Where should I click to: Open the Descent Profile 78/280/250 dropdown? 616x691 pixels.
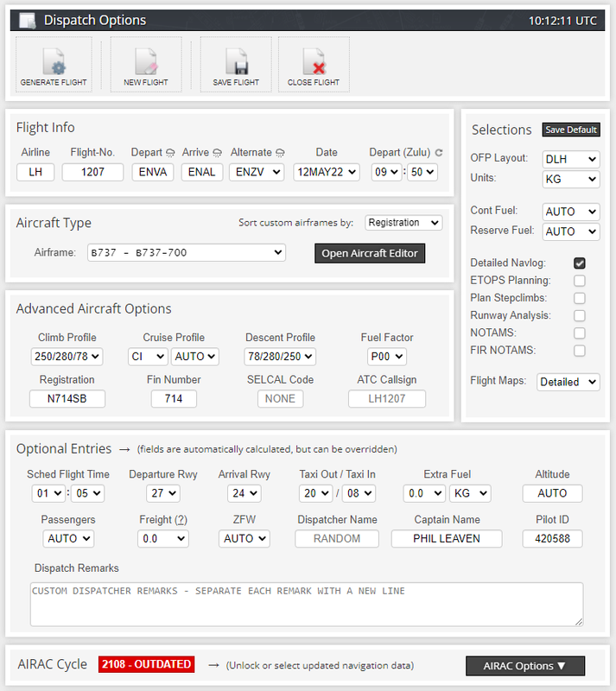pos(280,357)
